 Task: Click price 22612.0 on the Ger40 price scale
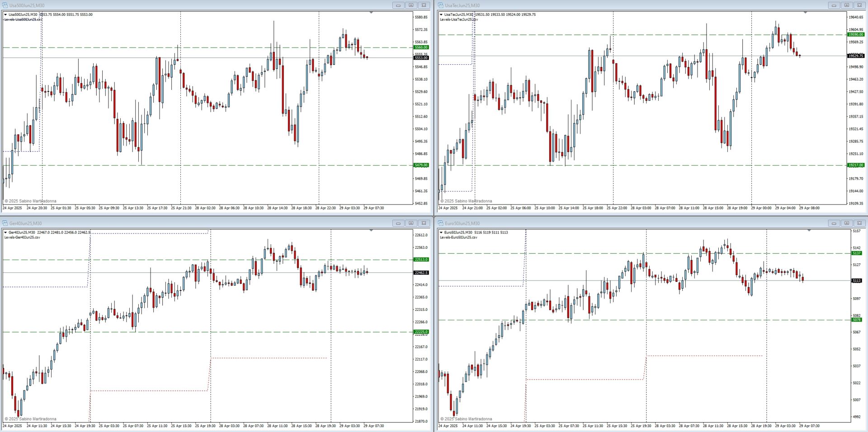coord(421,235)
